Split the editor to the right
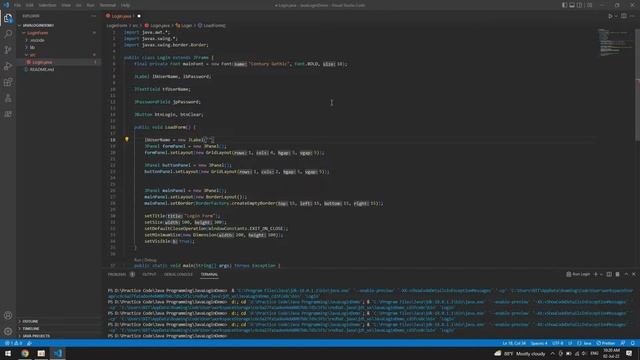The width and height of the screenshot is (640, 360). pos(624,16)
